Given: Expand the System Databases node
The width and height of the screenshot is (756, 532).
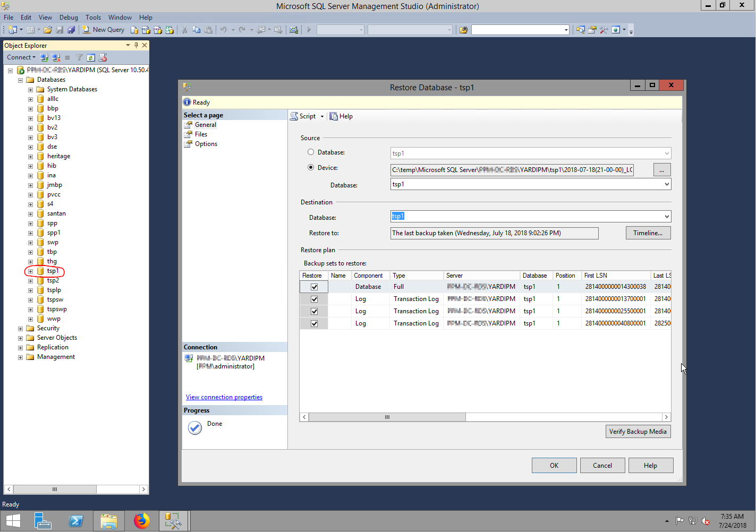Looking at the screenshot, I should point(30,90).
